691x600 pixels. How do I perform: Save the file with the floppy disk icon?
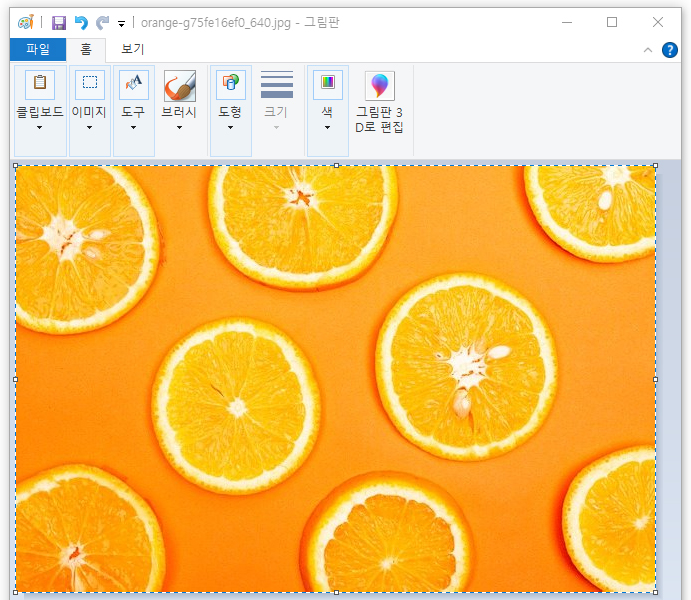coord(59,22)
